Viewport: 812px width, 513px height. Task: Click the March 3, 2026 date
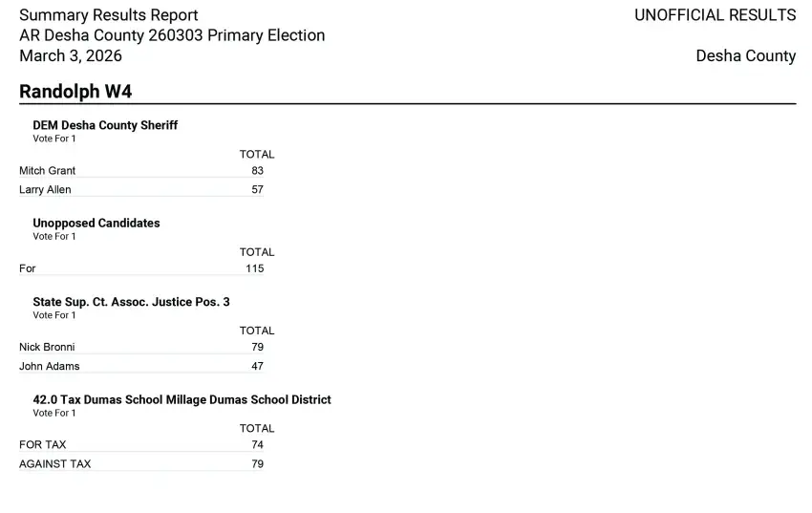[x=71, y=55]
